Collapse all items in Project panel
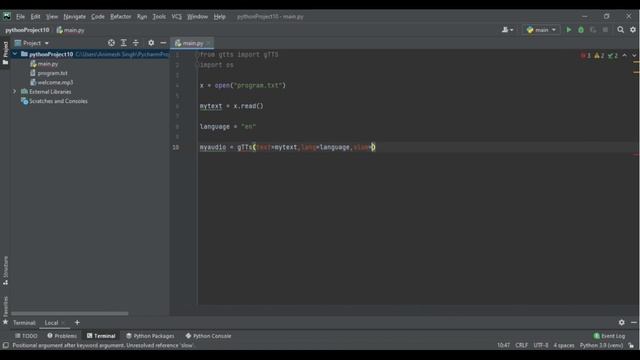 [136, 43]
